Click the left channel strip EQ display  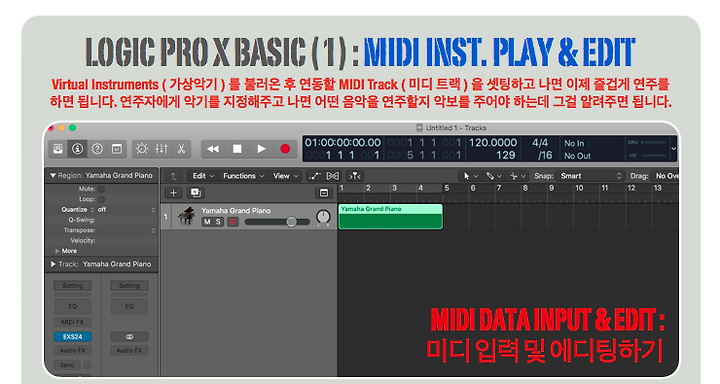pos(73,306)
